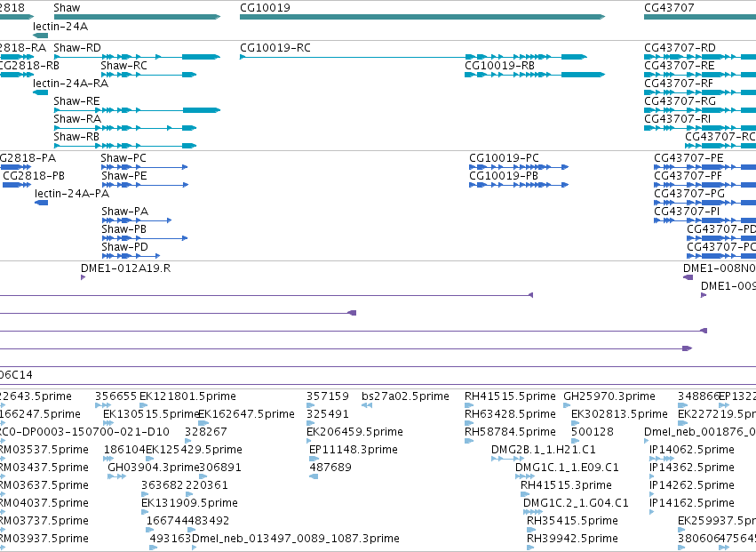Viewport: 756px width, 552px height.
Task: Select the DME1-012A19.R purple arrow marker
Action: [83, 277]
